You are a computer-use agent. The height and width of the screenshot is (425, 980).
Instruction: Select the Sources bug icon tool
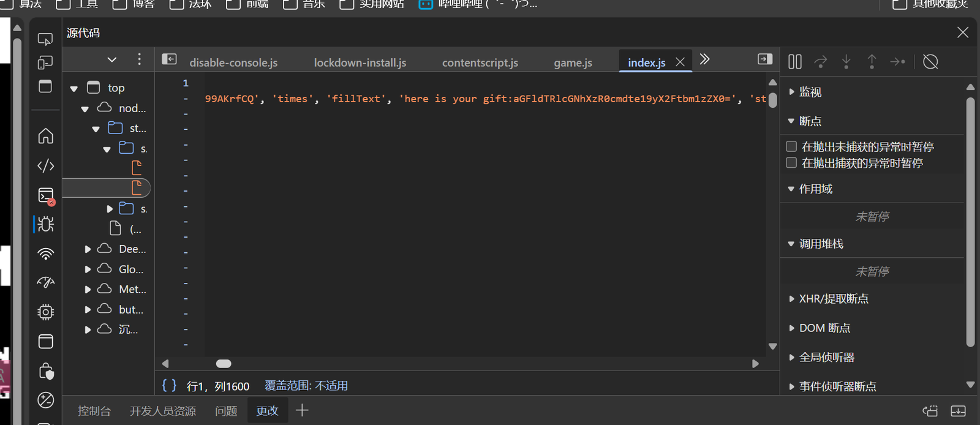click(x=45, y=224)
